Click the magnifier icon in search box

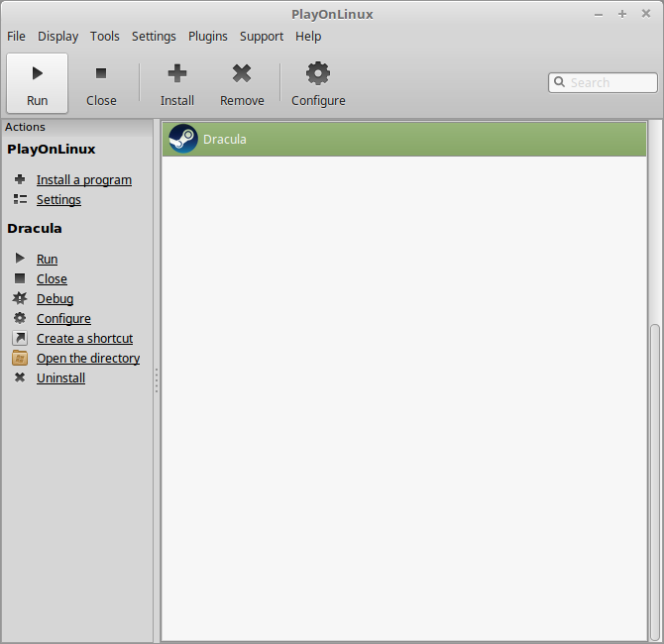pyautogui.click(x=559, y=81)
